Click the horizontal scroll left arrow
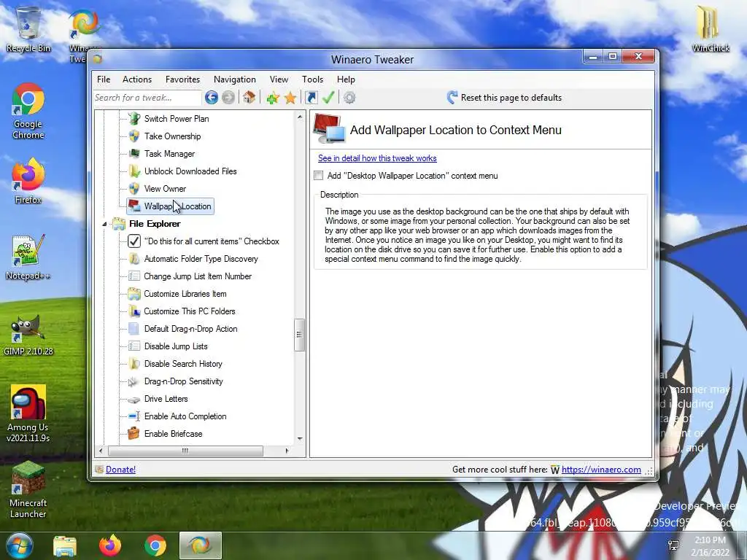 tap(101, 451)
